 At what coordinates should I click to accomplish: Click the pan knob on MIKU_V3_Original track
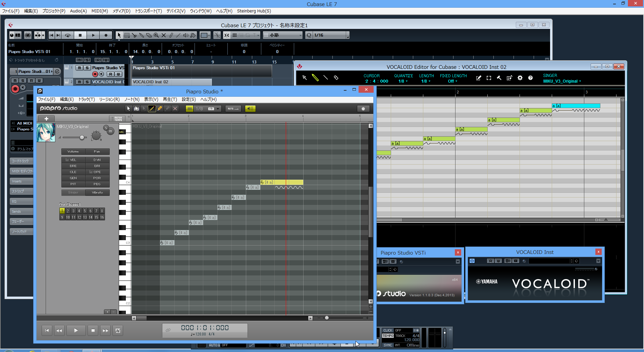click(x=96, y=136)
